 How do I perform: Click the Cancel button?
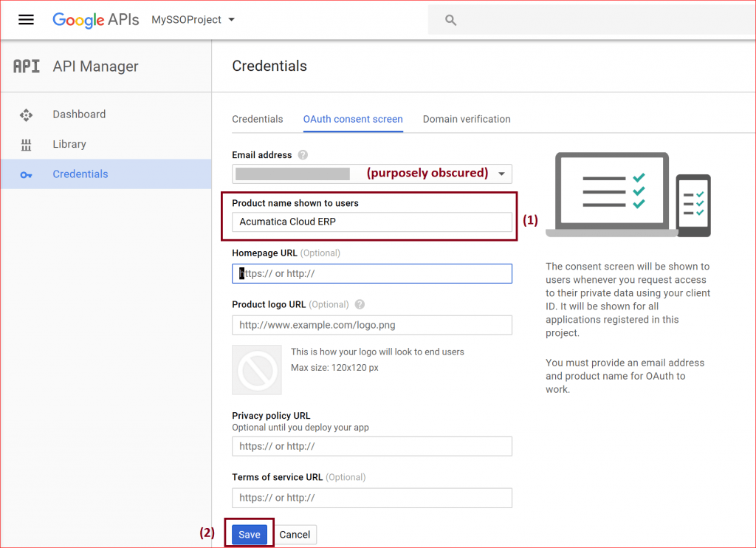295,535
